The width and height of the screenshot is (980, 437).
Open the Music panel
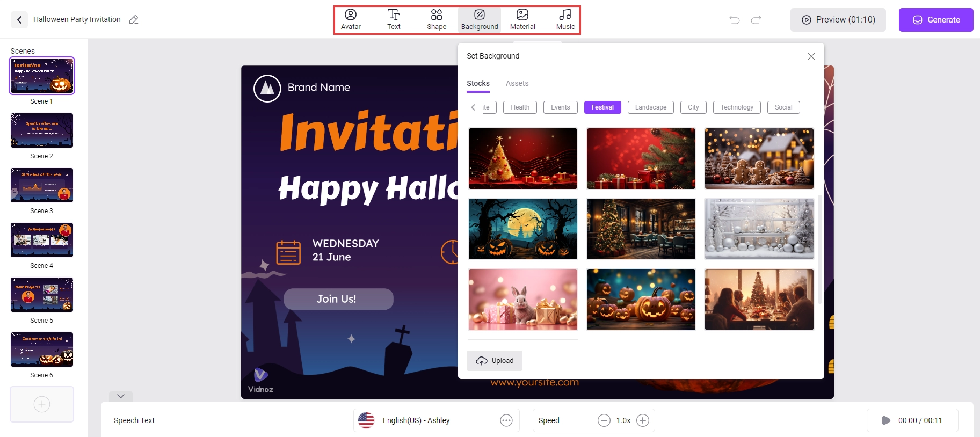click(565, 20)
